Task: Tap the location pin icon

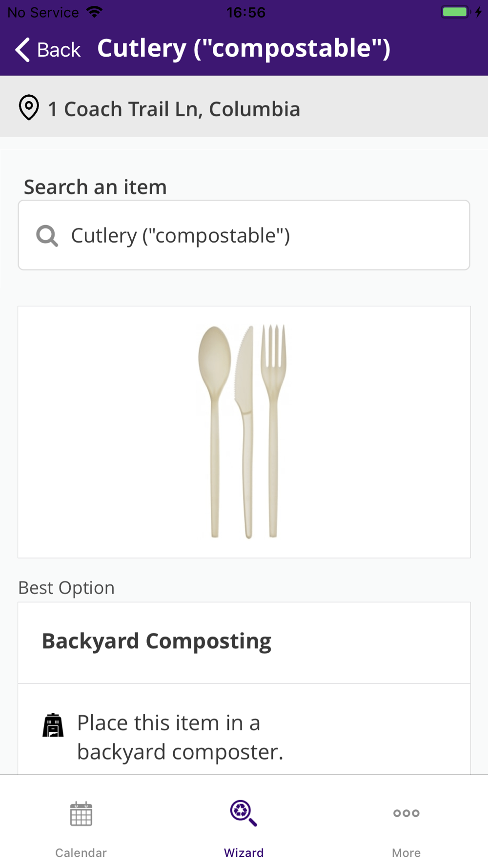Action: tap(29, 107)
